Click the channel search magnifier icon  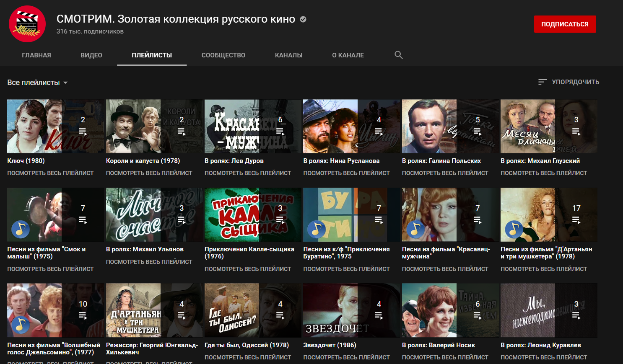click(x=398, y=55)
